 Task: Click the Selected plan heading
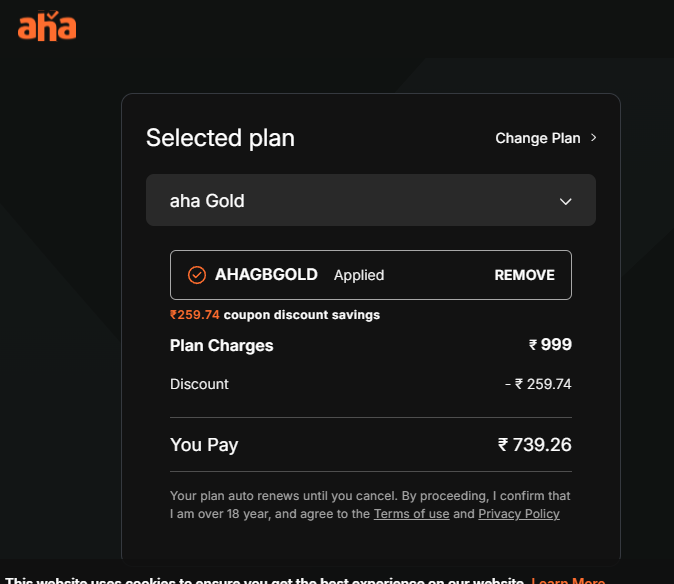[220, 138]
